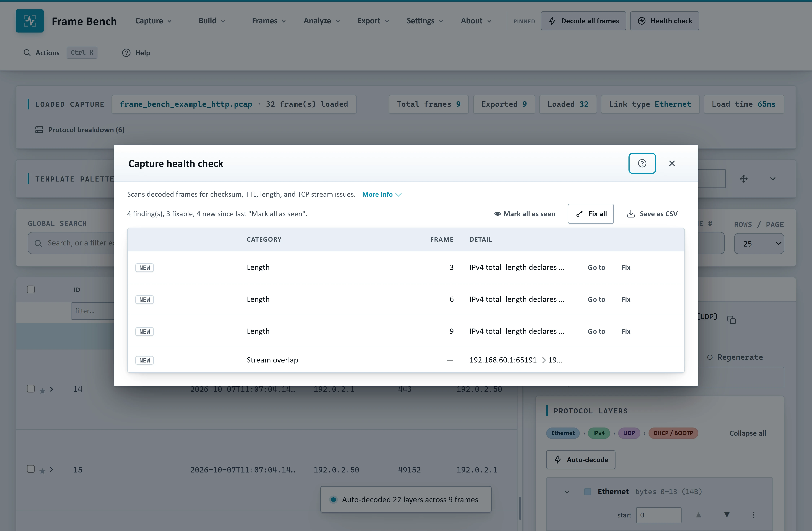812x531 pixels.
Task: Move the Ethernet layer down with the arrow
Action: [727, 515]
